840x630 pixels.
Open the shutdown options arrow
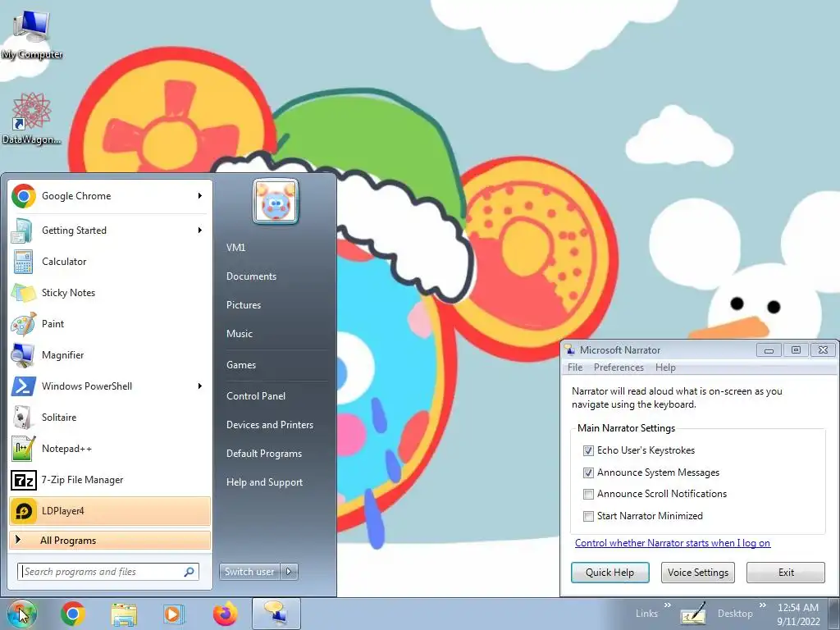tap(289, 572)
